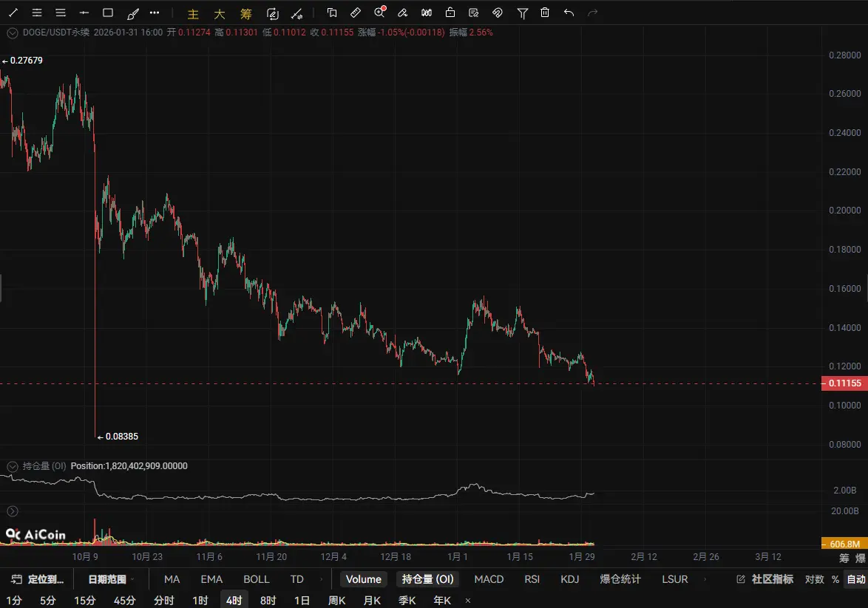868x608 pixels.
Task: Select the trend line drawing tool
Action: 13,12
